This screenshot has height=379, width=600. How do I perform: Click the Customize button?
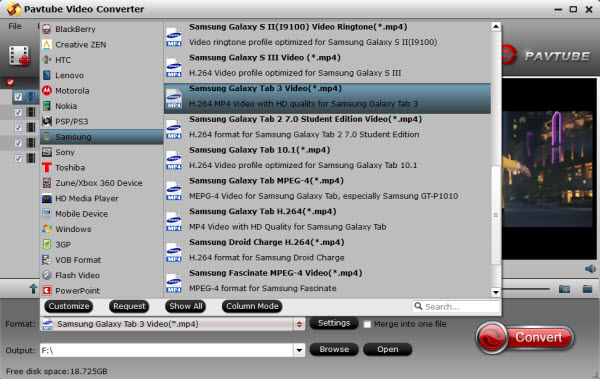point(69,306)
